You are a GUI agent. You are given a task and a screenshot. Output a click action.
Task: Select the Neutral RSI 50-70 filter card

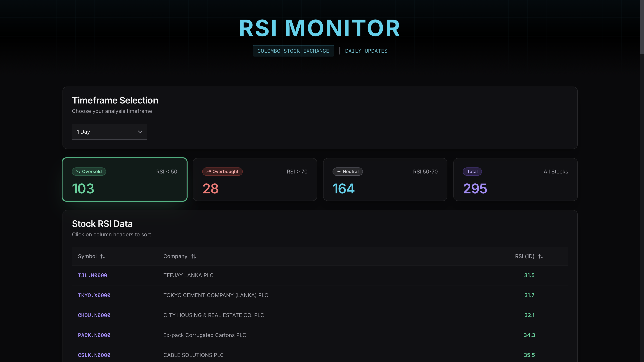pyautogui.click(x=385, y=179)
